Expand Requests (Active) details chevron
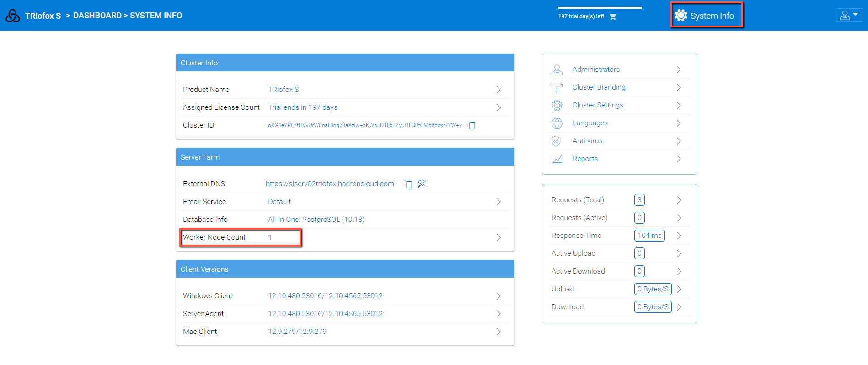This screenshot has width=868, height=365. tap(679, 218)
